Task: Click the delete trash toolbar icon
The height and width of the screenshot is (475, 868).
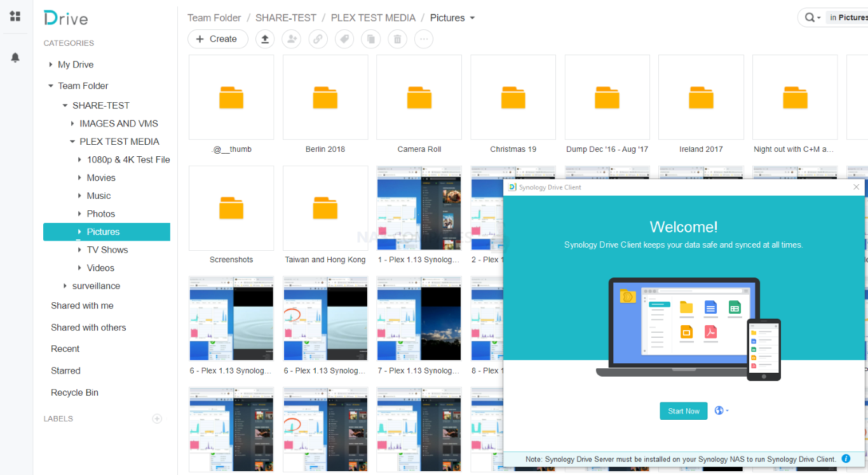Action: pyautogui.click(x=397, y=39)
